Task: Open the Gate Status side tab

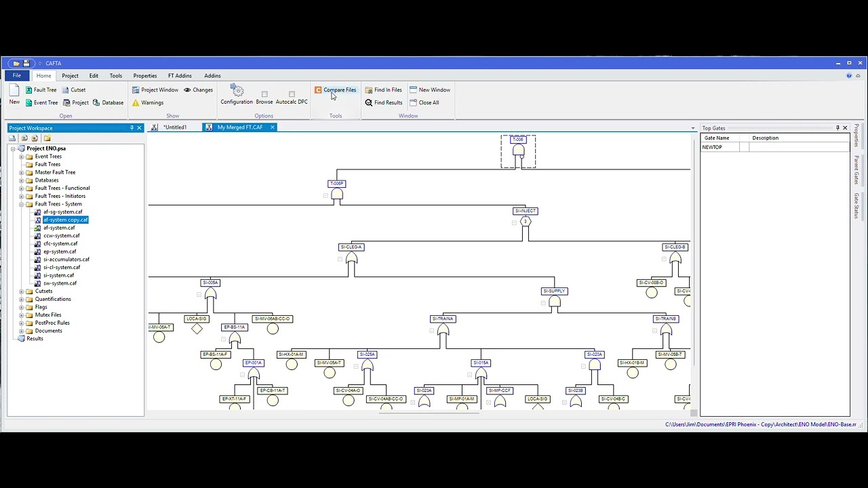Action: 856,206
